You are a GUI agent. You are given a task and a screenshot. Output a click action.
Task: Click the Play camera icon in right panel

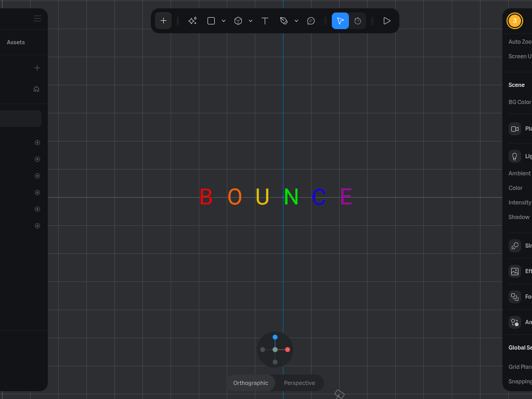click(x=515, y=129)
